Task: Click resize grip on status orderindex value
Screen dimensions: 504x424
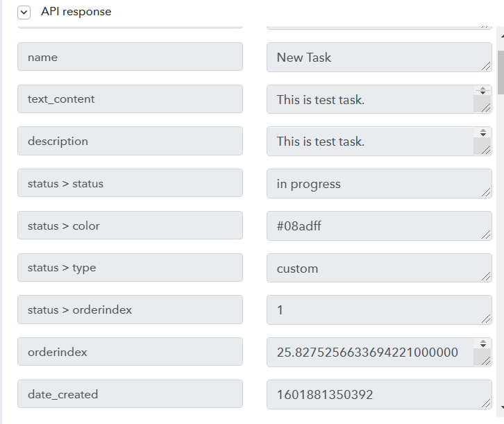Action: click(486, 319)
